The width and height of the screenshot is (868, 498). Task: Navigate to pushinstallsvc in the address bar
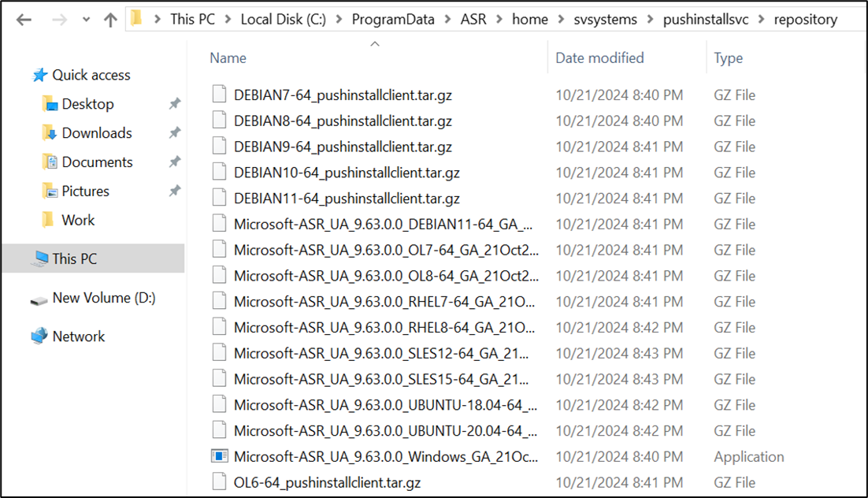click(x=706, y=20)
